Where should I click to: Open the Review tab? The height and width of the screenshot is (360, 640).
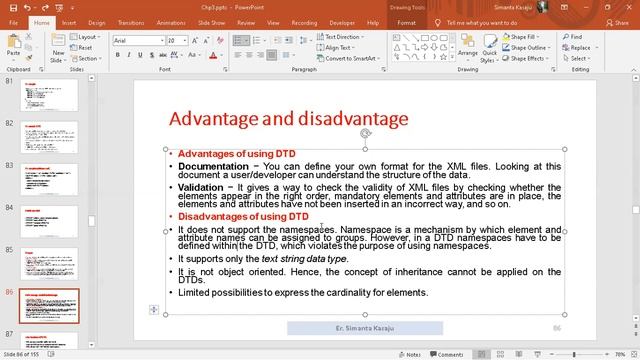(x=246, y=23)
